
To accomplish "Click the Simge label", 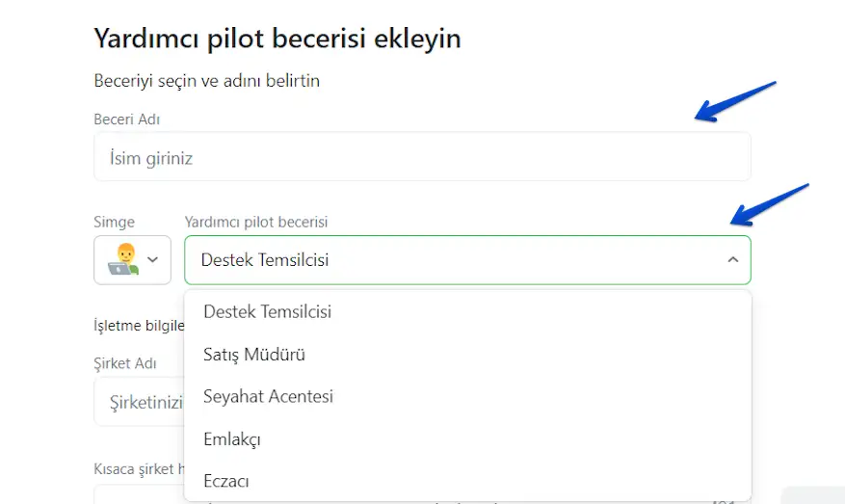I will (115, 222).
